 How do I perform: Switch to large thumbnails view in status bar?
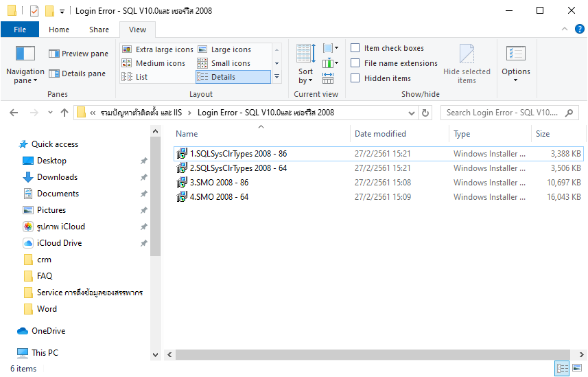pos(577,368)
